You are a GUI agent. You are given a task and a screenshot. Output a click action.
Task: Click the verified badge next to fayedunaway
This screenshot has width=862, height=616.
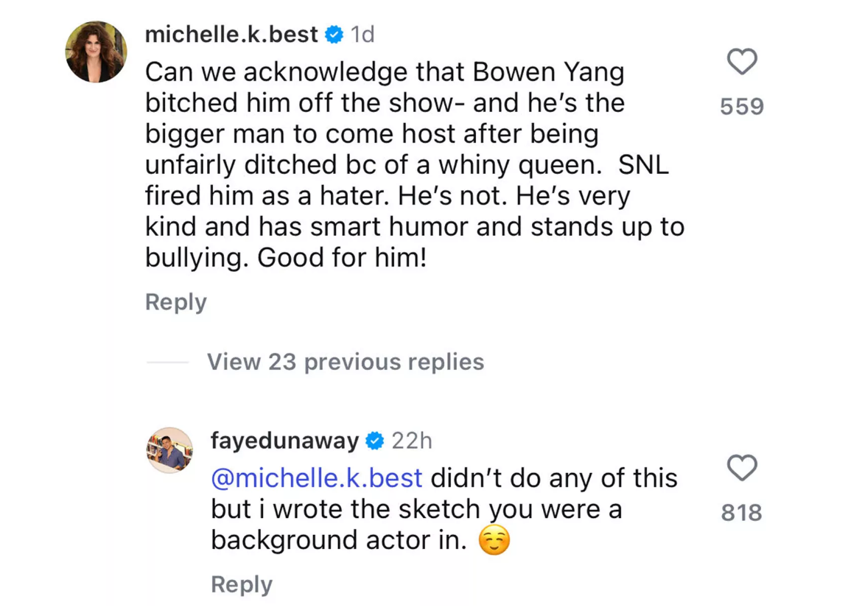pos(375,441)
